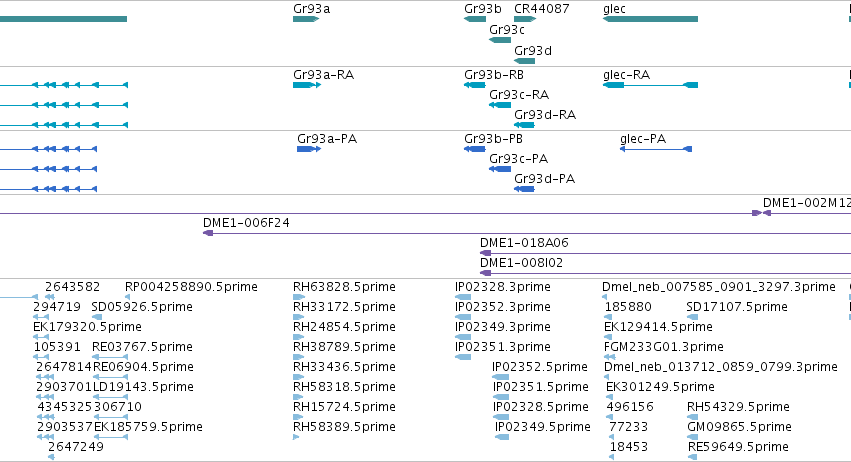
Task: Click the glec gene bar
Action: pos(650,19)
